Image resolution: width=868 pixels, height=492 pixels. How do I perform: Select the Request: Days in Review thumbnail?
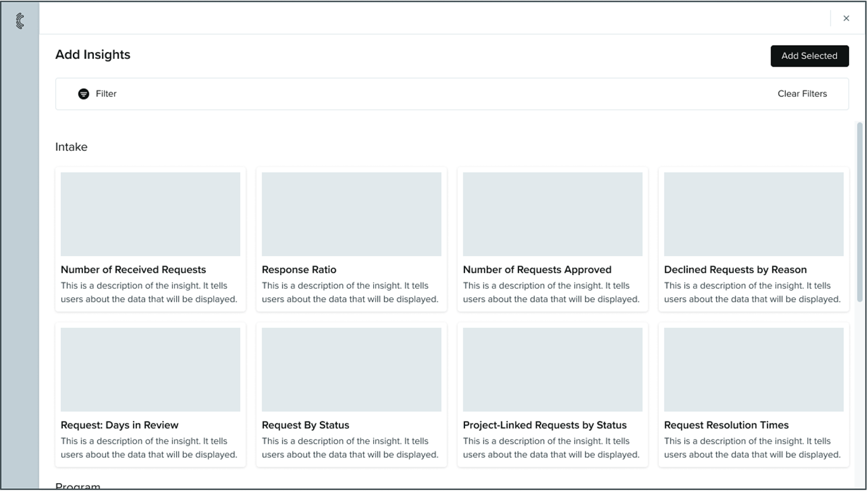(x=150, y=370)
